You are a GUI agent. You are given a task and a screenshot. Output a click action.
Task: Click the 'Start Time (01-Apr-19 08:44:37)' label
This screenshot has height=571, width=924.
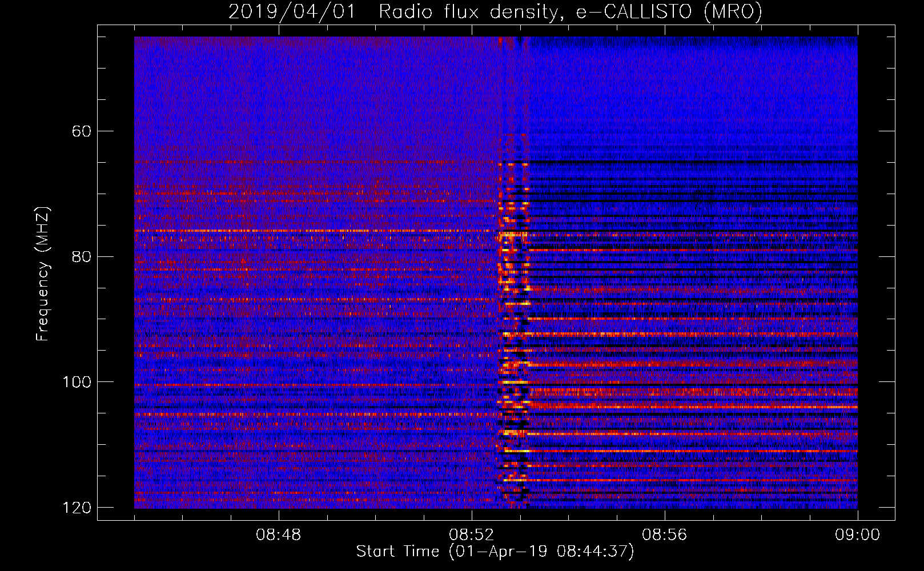point(495,552)
